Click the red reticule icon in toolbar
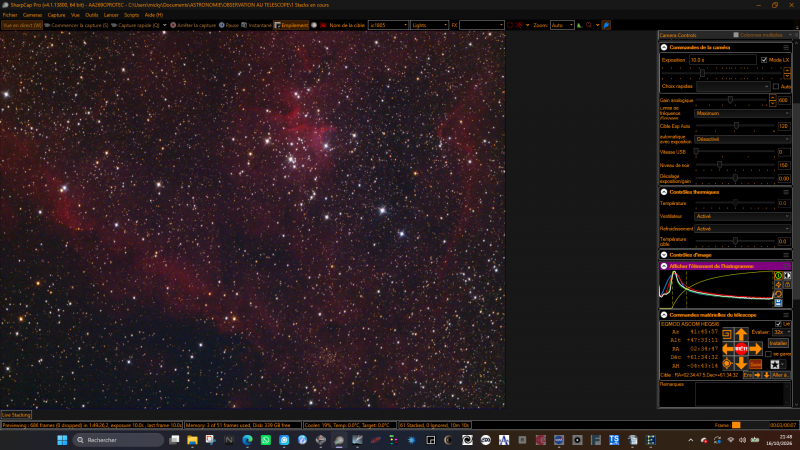The width and height of the screenshot is (800, 450). coord(519,25)
